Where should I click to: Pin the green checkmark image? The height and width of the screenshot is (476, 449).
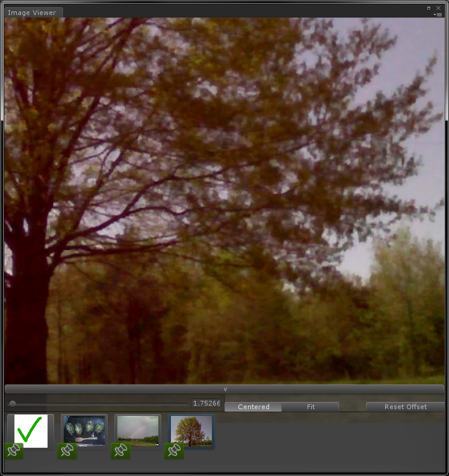tap(14, 451)
